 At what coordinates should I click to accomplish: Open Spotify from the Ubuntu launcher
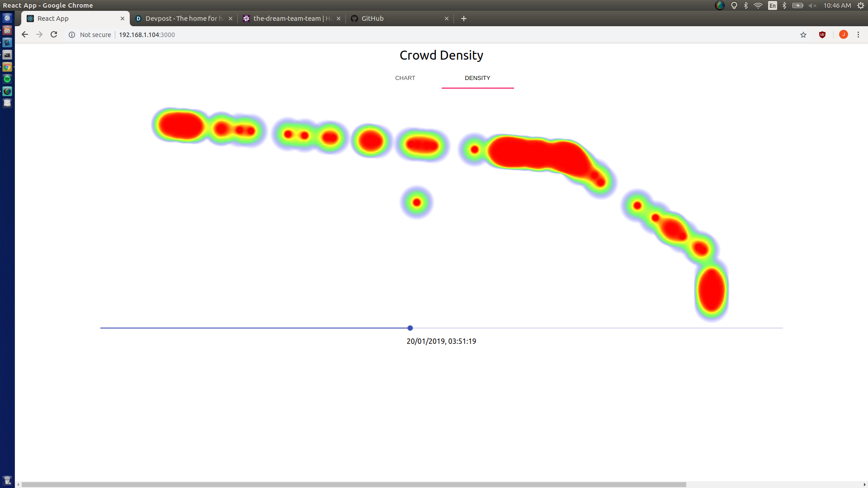click(x=7, y=79)
